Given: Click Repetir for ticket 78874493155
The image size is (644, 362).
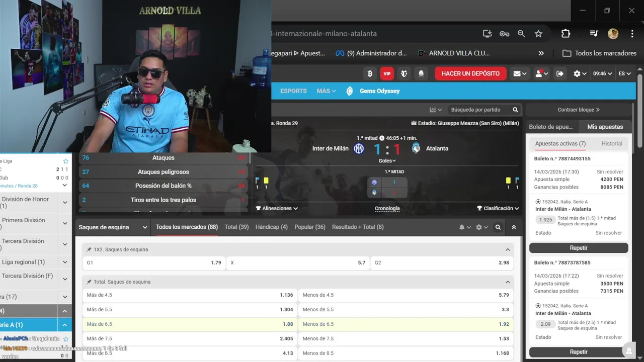Looking at the screenshot, I should 579,248.
